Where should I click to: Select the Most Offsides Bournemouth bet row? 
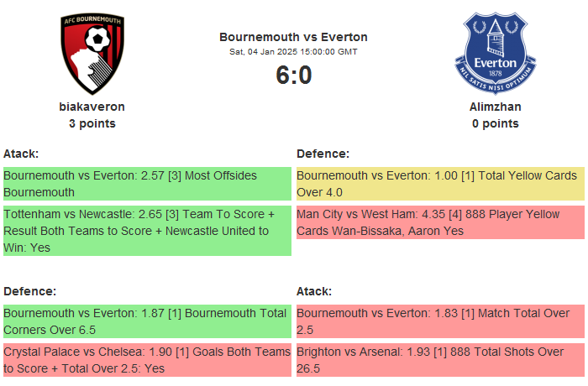tap(146, 184)
